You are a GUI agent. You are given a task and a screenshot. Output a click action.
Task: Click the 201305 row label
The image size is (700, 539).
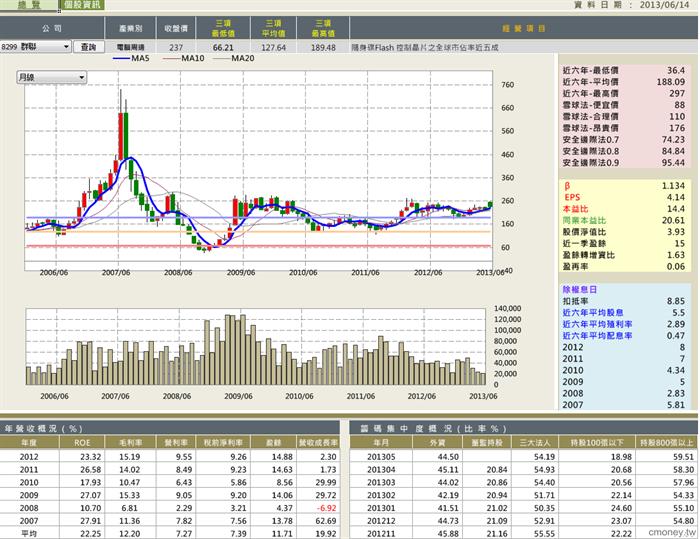381,457
